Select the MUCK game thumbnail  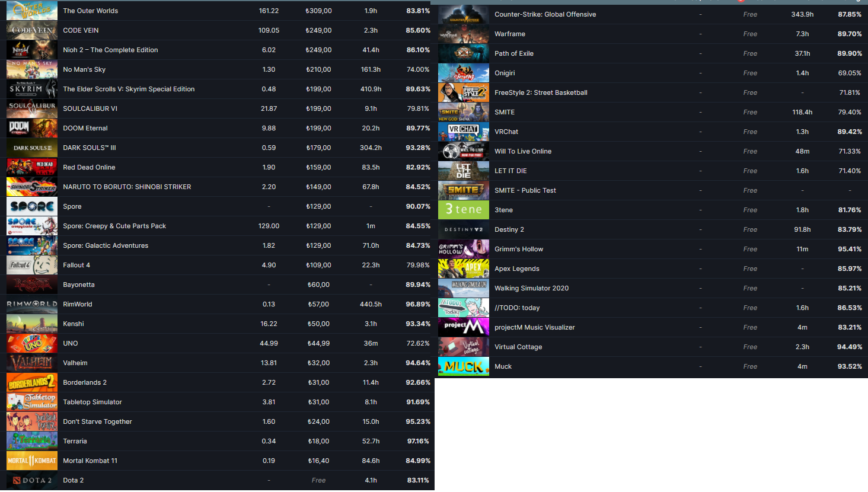464,366
